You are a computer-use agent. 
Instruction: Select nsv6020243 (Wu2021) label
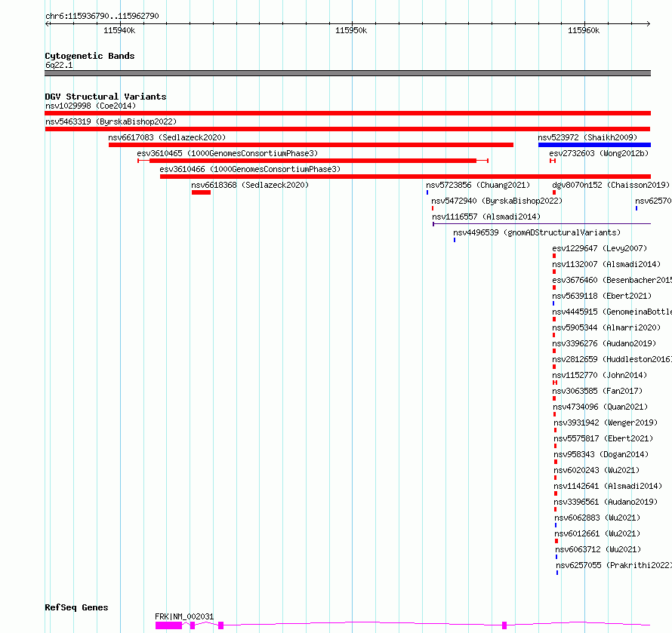(x=596, y=470)
